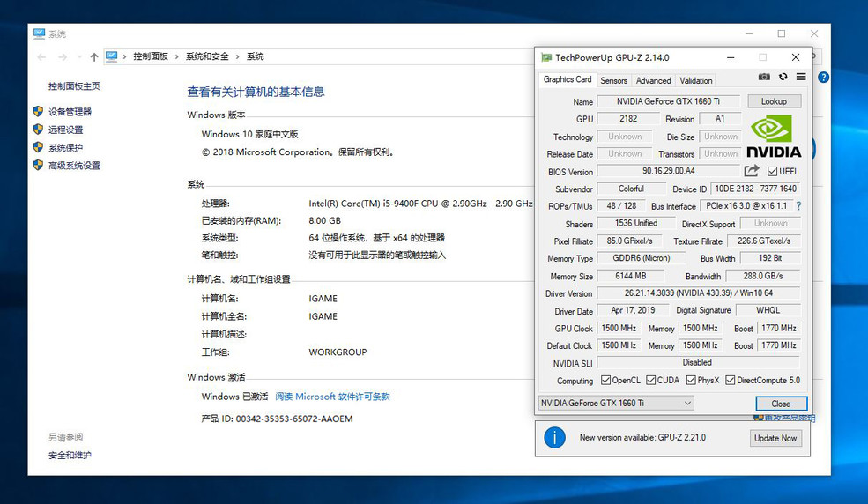Minimize the GPU-Z window

point(731,57)
